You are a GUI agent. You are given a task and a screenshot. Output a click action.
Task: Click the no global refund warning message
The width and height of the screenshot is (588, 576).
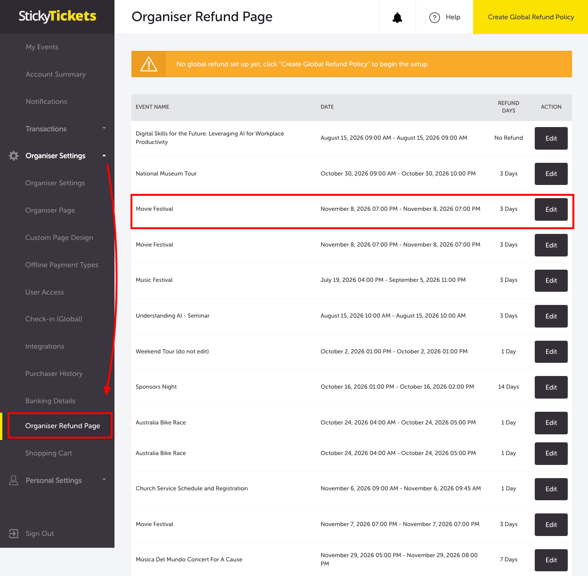point(302,64)
